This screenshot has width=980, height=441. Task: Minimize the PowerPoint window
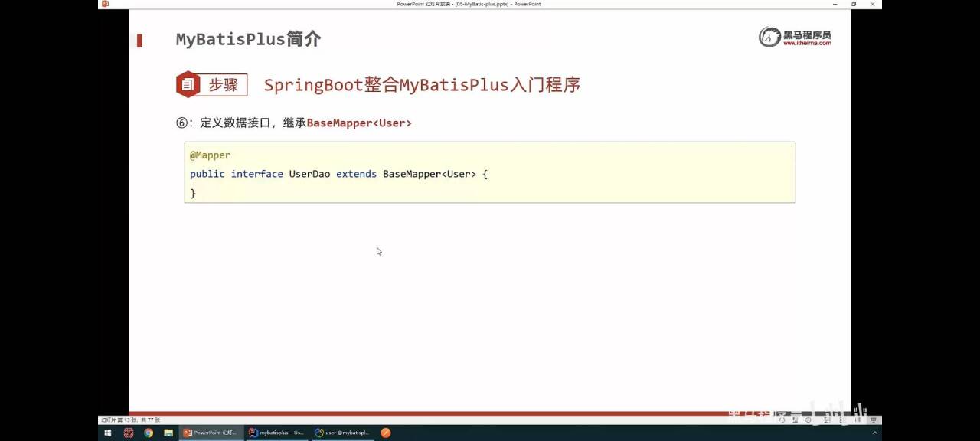coord(835,4)
